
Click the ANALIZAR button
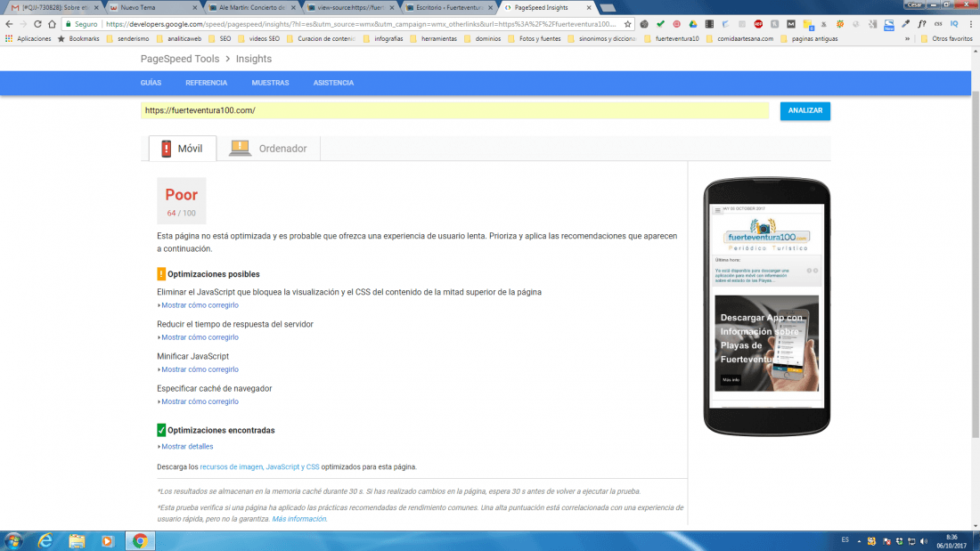pos(805,110)
